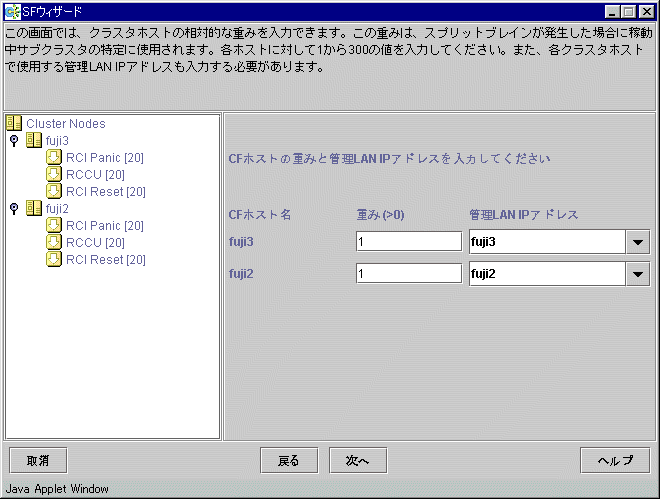Click RCCU icon under fuji3
The width and height of the screenshot is (660, 499).
[53, 174]
